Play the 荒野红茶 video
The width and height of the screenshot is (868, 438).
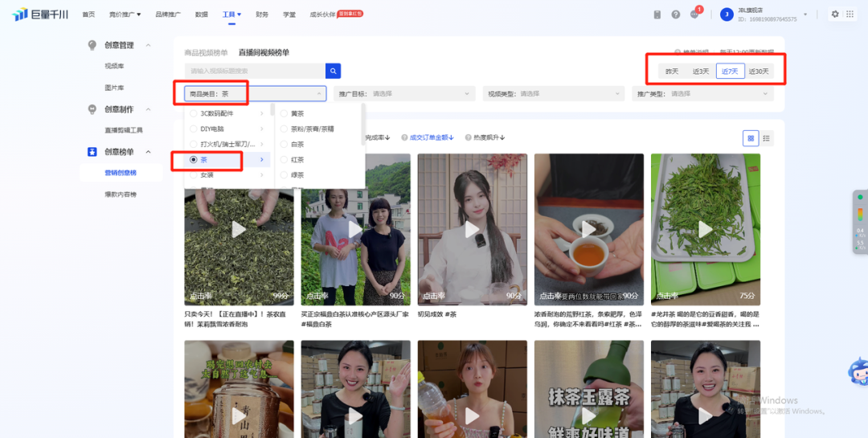(x=588, y=229)
